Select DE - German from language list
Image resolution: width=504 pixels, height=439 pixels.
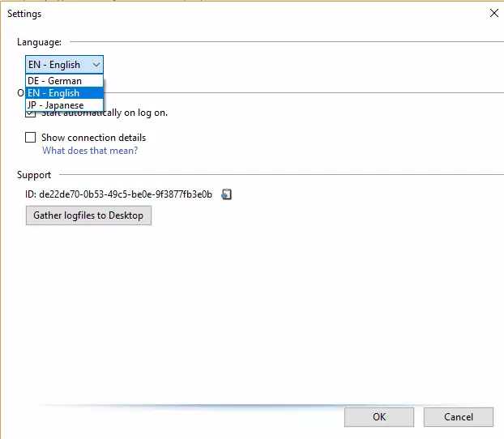[x=64, y=81]
